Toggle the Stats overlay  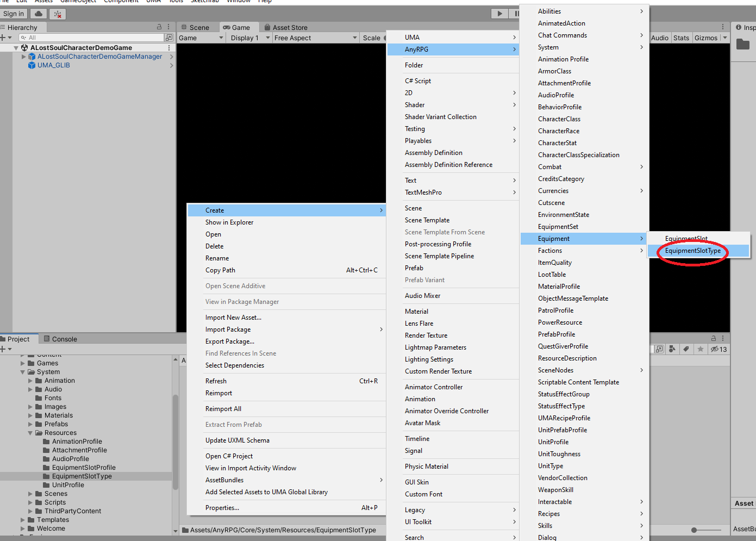681,38
